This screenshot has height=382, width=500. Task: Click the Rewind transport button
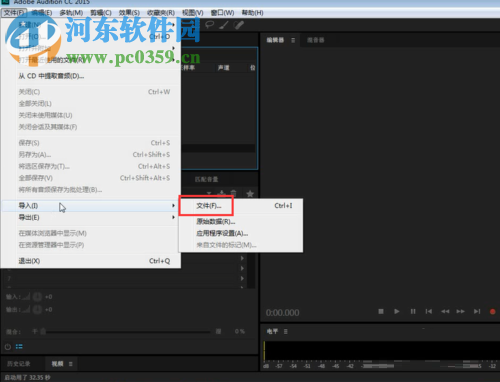(x=445, y=311)
